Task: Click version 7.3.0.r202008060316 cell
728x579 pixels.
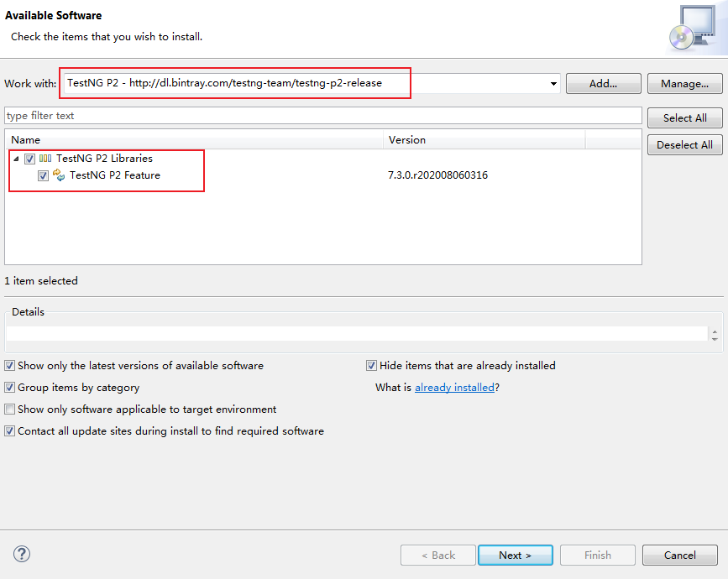Action: (x=437, y=175)
